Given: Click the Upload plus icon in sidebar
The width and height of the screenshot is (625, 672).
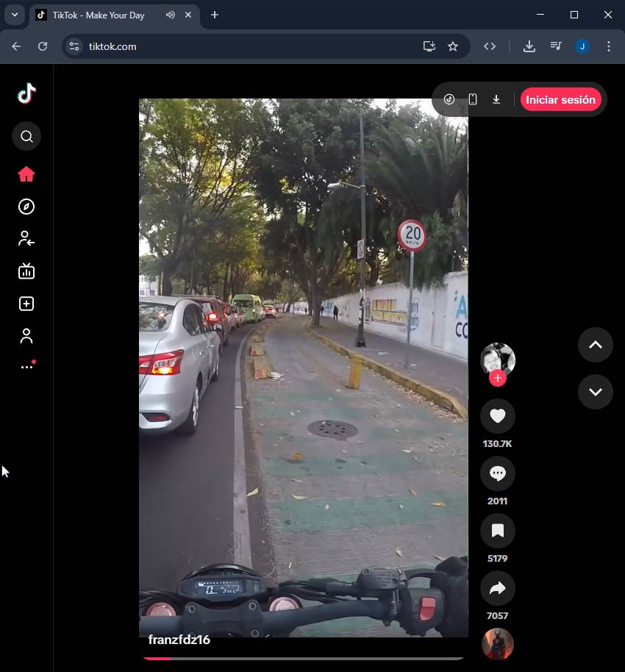Looking at the screenshot, I should pos(26,304).
